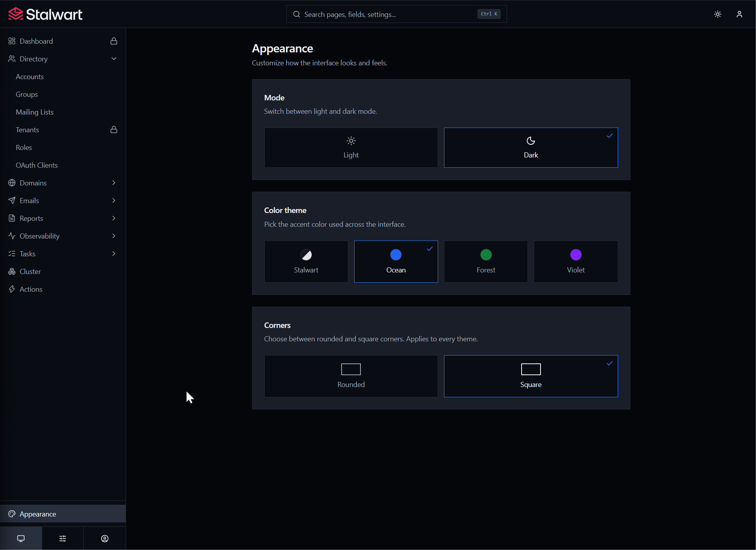The height and width of the screenshot is (550, 756).
Task: Open the user account icon in the top right
Action: point(739,14)
